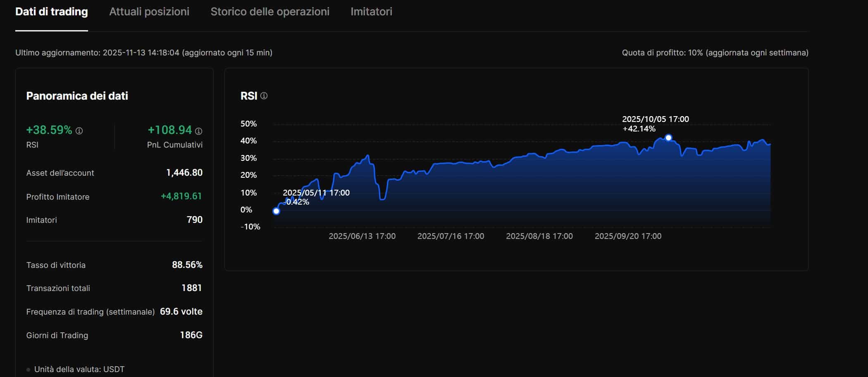This screenshot has height=377, width=868.
Task: Select the chart marker dated 2025/05/11
Action: (x=276, y=211)
